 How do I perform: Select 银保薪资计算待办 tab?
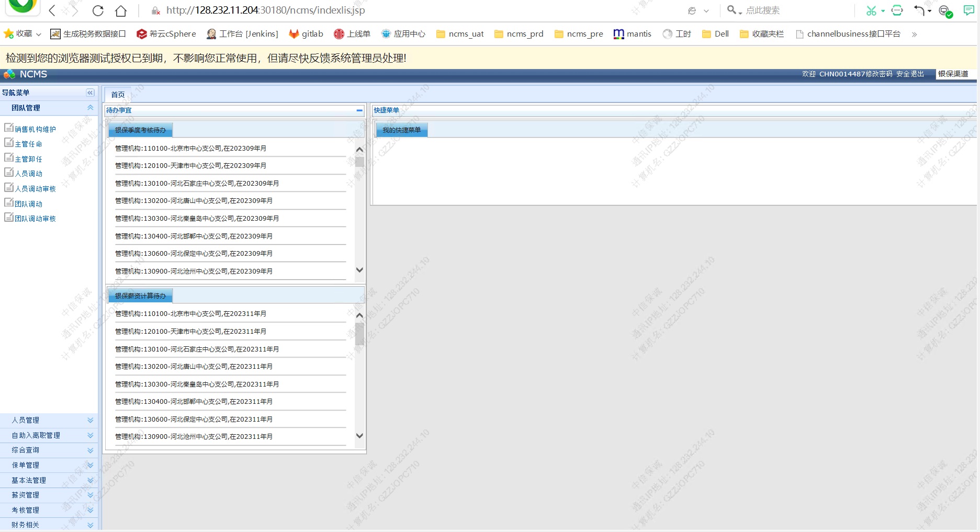[140, 296]
